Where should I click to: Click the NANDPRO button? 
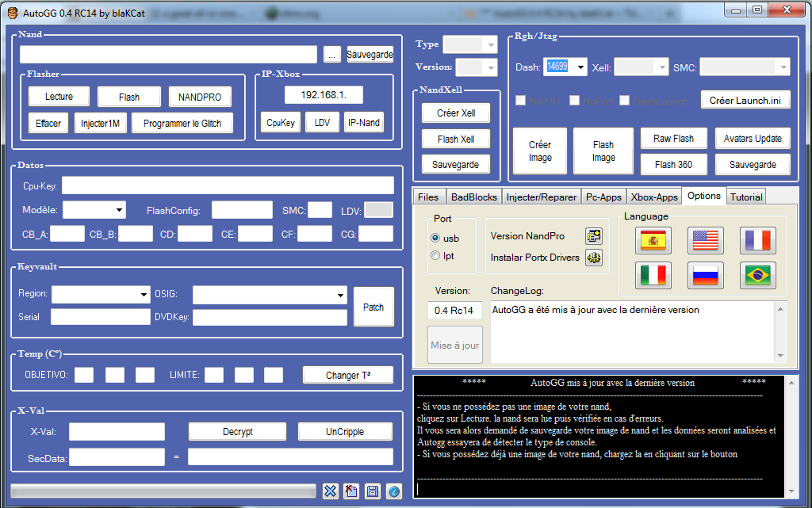point(200,97)
